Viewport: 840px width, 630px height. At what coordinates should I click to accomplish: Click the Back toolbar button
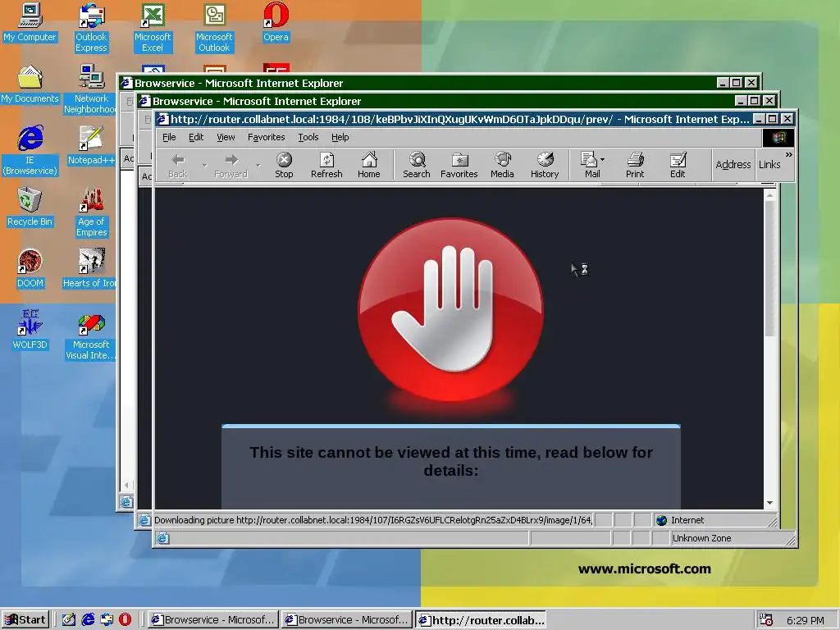tap(178, 165)
